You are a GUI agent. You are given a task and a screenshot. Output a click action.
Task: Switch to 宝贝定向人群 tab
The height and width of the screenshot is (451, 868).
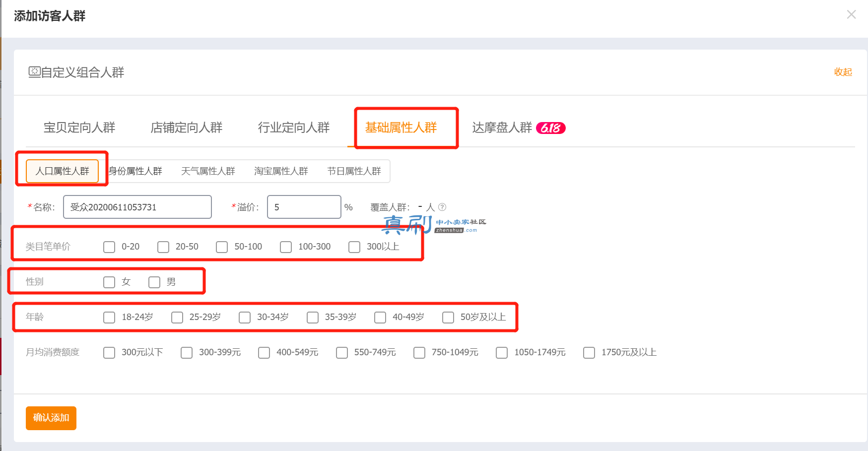79,128
